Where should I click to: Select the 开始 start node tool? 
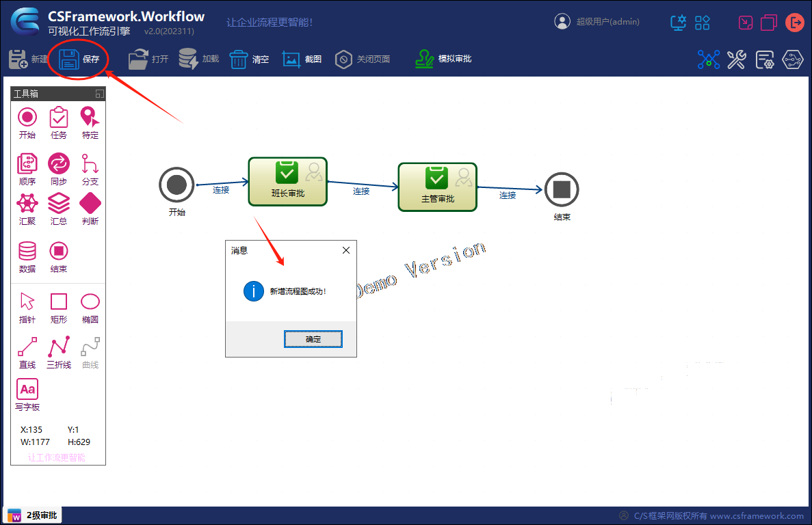point(27,123)
